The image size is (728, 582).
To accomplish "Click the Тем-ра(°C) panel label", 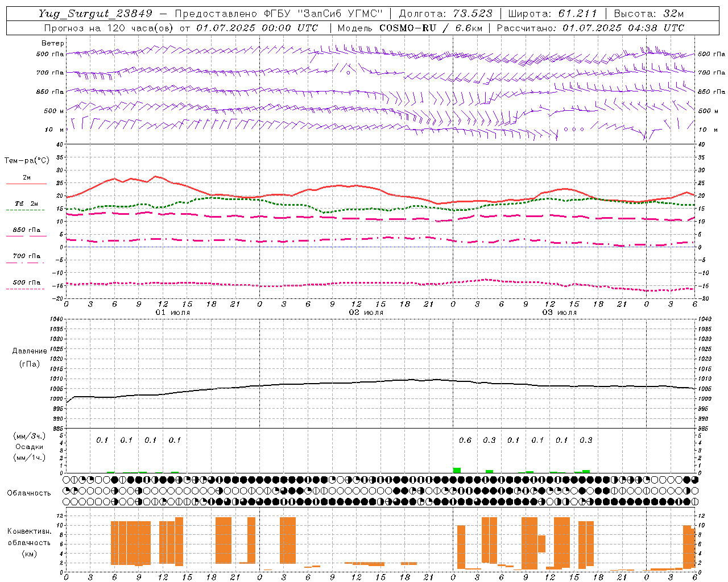I will click(x=27, y=161).
